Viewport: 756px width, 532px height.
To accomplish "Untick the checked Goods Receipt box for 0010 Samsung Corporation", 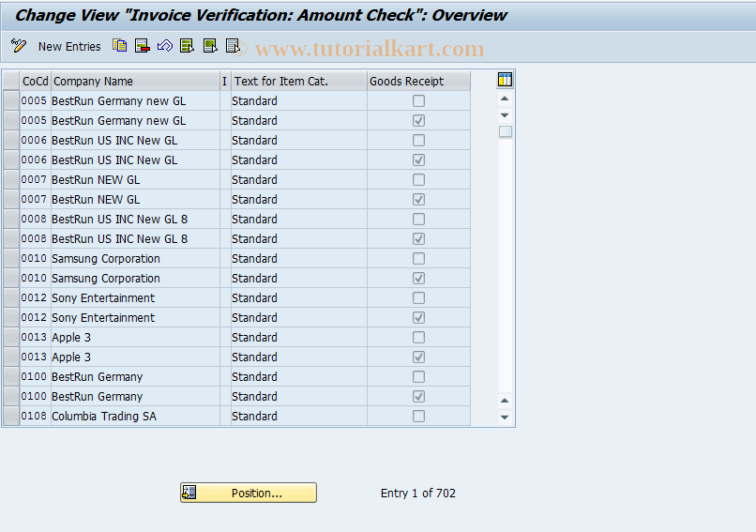I will coord(418,279).
